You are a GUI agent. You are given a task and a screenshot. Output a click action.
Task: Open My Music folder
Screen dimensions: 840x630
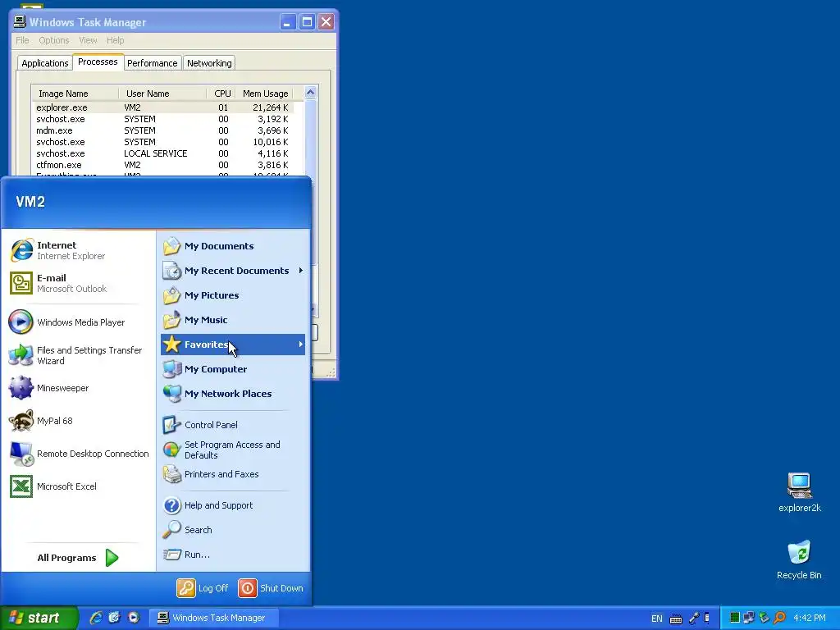(x=233, y=320)
